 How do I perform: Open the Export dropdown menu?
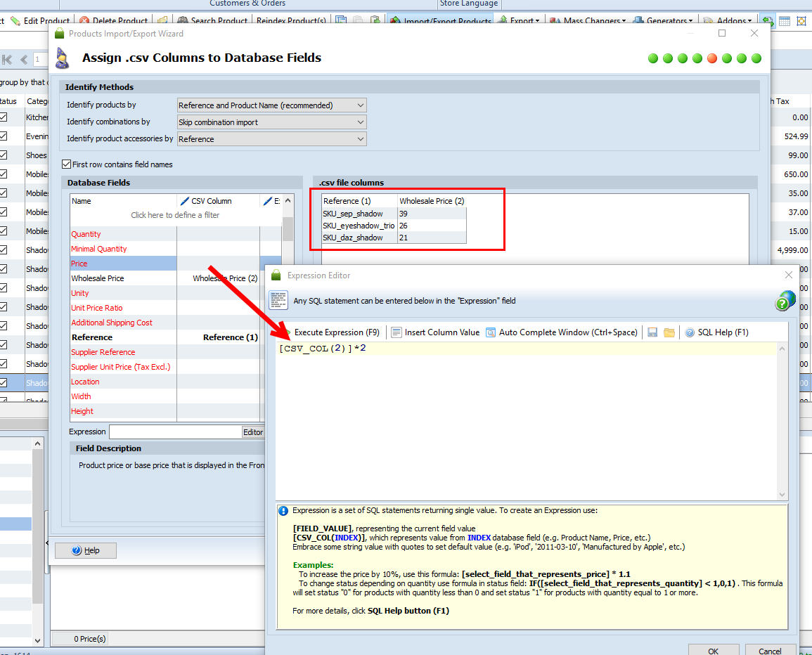[x=520, y=20]
